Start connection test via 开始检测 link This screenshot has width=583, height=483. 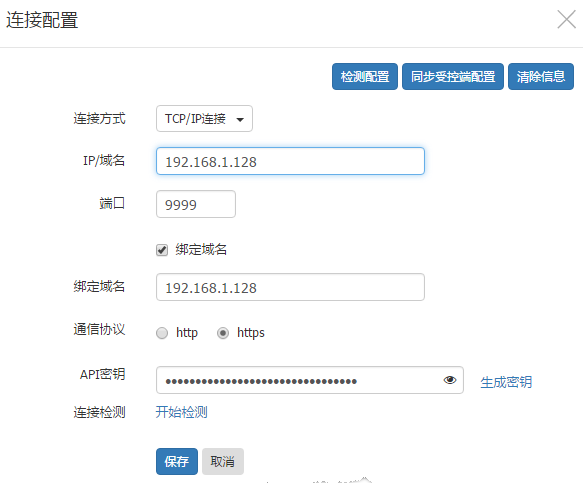click(181, 412)
